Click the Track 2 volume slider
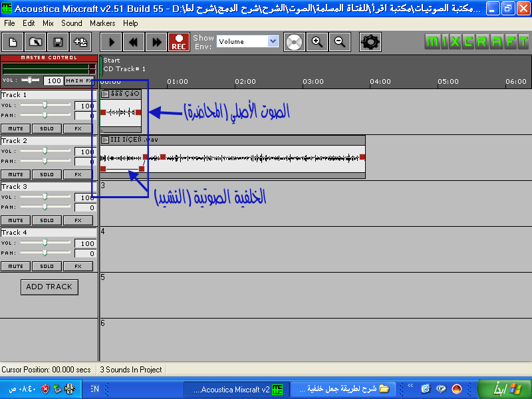532x399 pixels. coord(45,151)
